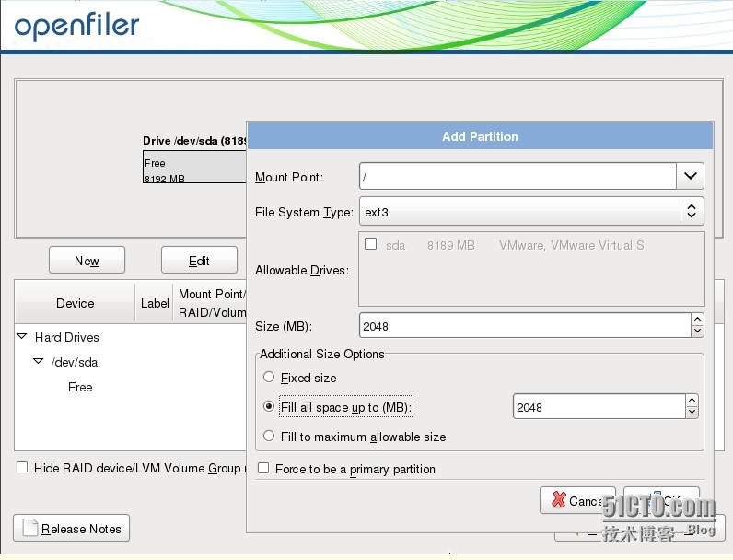Select the Free entry under /dev/sda
The image size is (733, 560).
click(80, 387)
